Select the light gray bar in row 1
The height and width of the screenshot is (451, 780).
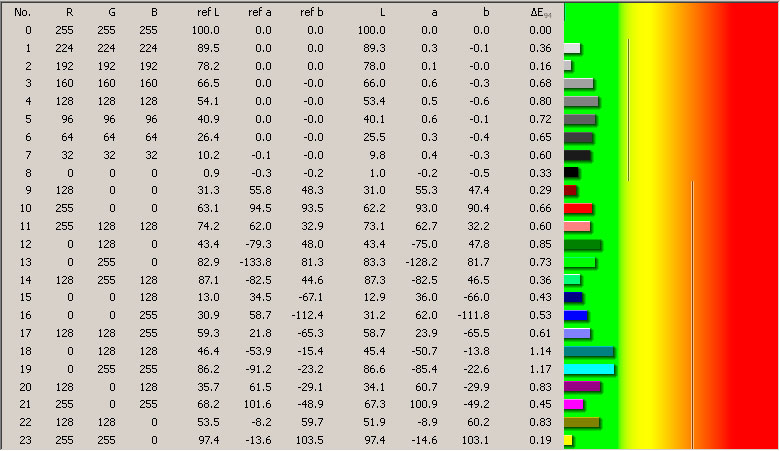click(572, 48)
